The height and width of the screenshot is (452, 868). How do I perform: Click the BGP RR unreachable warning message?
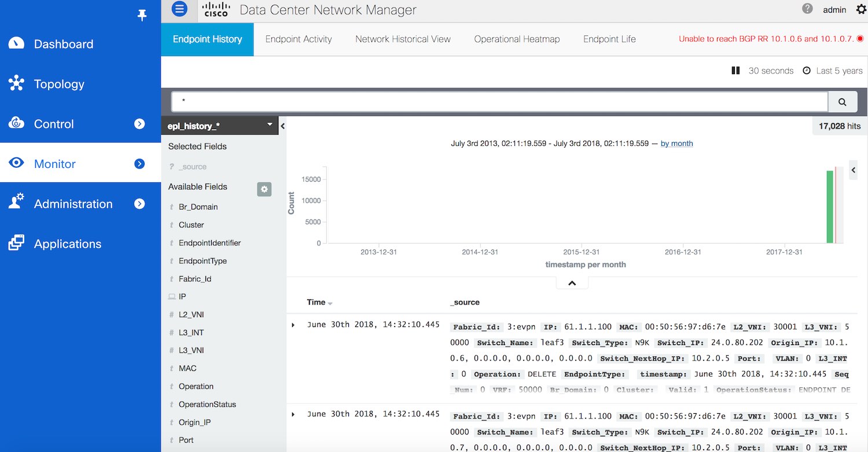point(766,39)
